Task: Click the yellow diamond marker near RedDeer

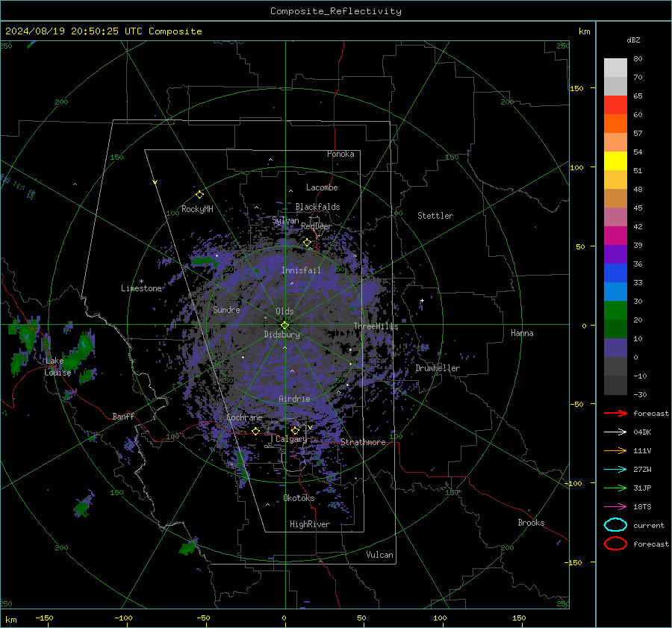Action: tap(307, 243)
